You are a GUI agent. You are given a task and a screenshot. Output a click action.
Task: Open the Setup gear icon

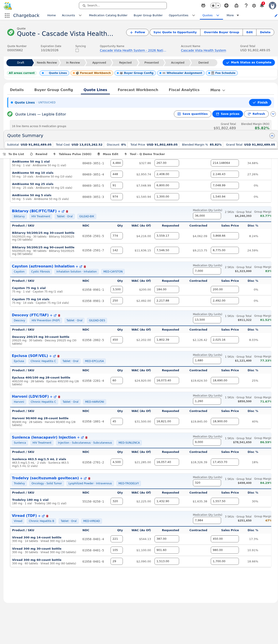click(254, 5)
